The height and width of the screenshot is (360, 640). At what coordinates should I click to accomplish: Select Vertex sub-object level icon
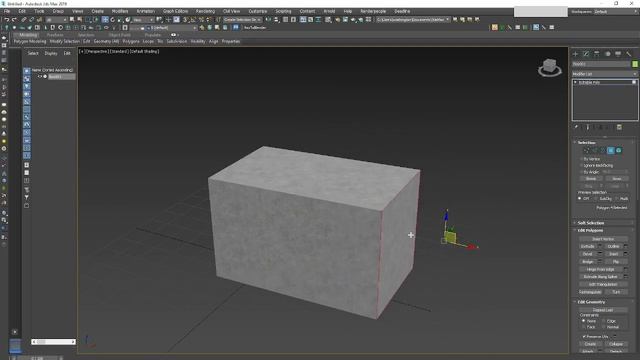587,151
